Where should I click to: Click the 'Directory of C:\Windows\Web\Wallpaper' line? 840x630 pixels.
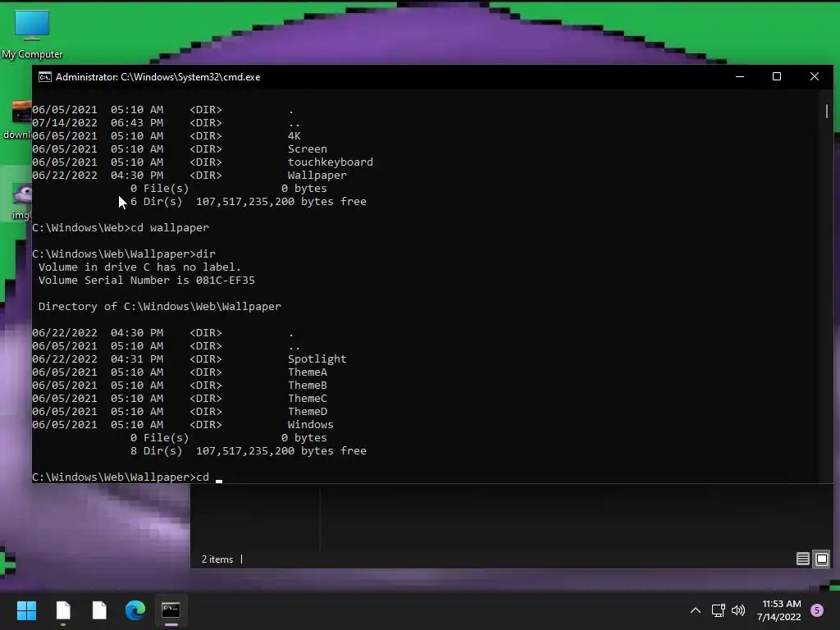pos(160,307)
